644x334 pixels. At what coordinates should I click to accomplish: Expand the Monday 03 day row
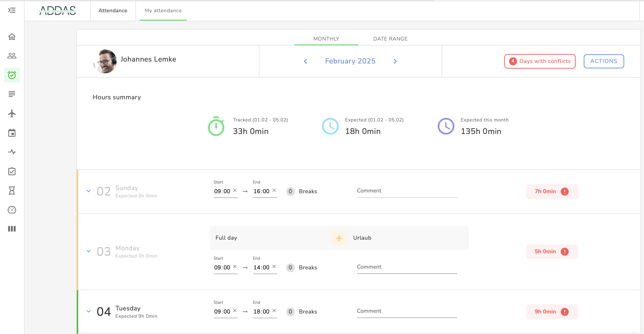tap(89, 251)
